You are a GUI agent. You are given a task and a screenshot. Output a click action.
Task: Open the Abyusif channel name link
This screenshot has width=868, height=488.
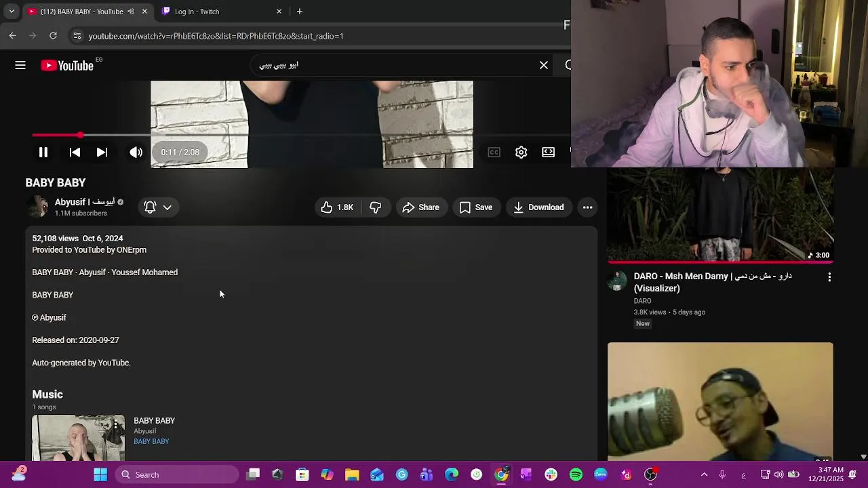click(x=85, y=202)
